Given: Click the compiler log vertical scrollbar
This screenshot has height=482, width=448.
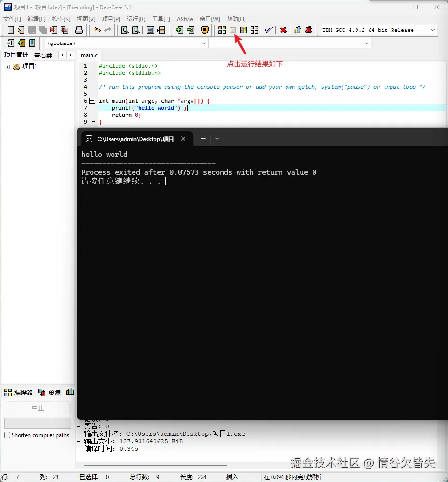Looking at the screenshot, I should (x=441, y=446).
